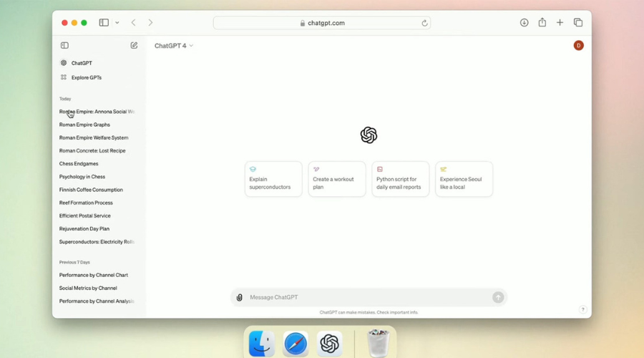Click the attach file paperclip icon
The image size is (644, 358).
tap(240, 297)
